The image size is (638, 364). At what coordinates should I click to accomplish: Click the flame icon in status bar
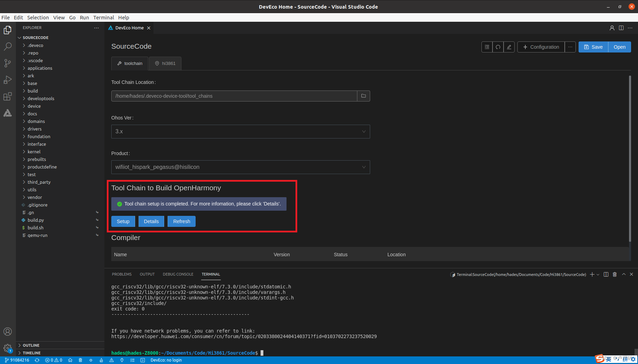[x=101, y=360]
